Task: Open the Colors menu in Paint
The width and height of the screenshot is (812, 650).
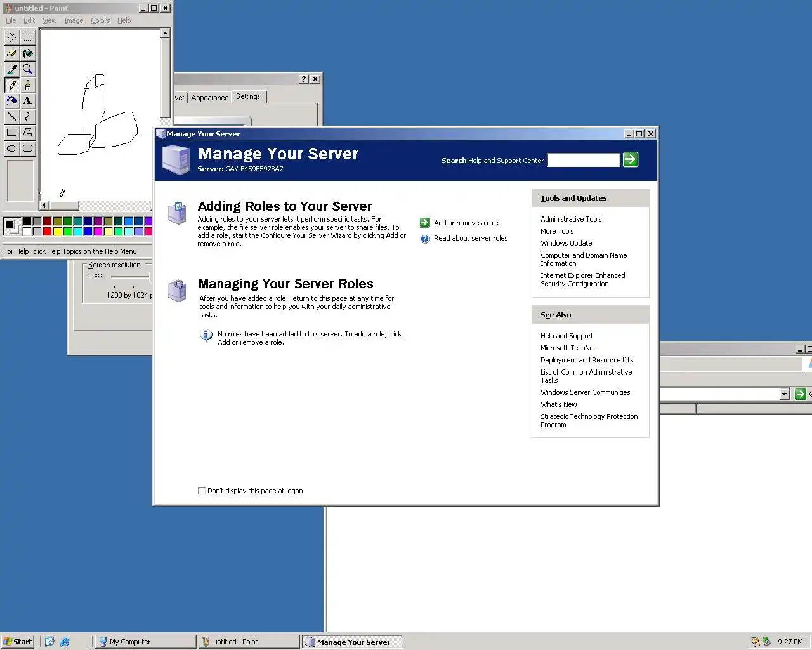Action: click(x=100, y=20)
